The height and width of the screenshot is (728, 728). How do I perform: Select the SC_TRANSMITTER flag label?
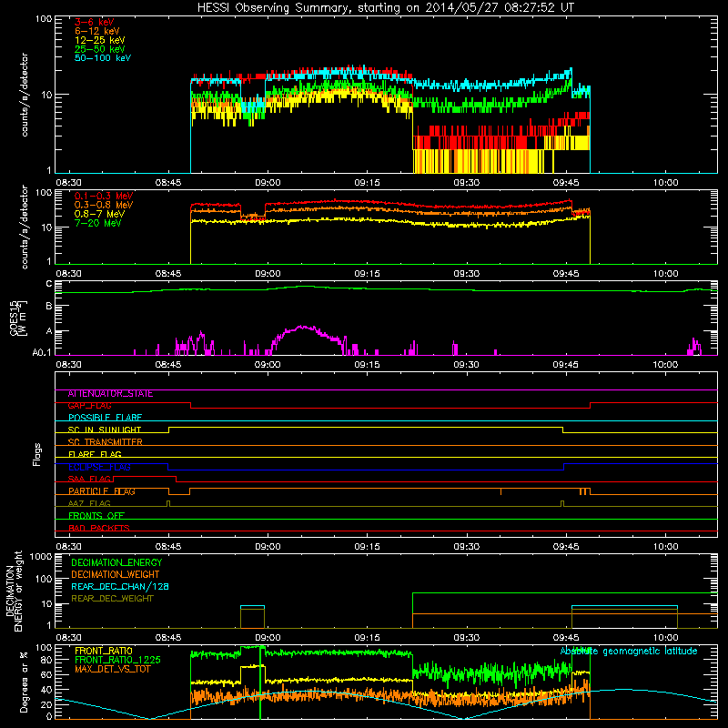tap(106, 442)
